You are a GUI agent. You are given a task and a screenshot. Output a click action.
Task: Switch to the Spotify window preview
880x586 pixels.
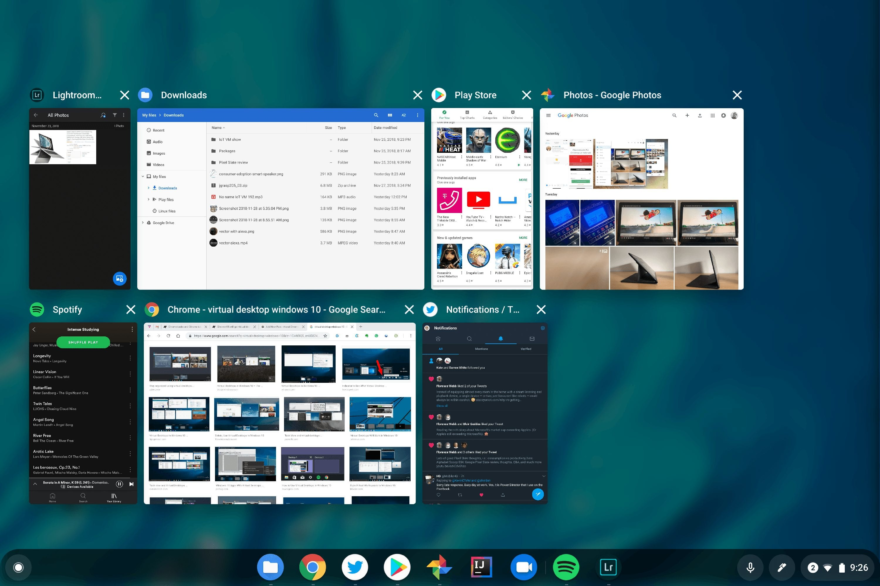[x=83, y=413]
